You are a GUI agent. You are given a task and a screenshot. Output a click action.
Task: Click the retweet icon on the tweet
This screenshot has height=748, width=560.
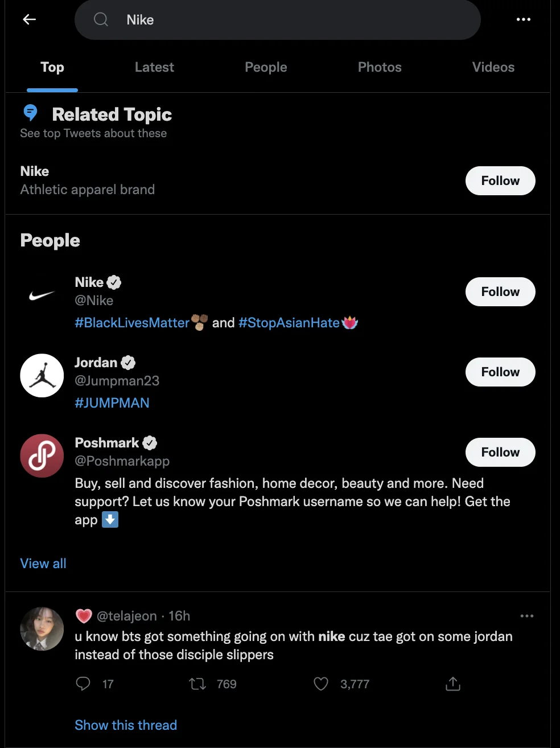click(197, 684)
